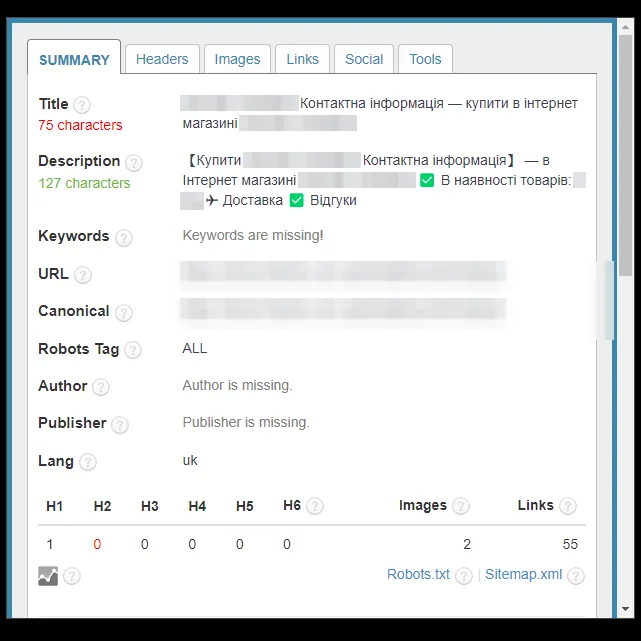Click help icon next to Lang
Screen dimensions: 641x641
tap(87, 462)
